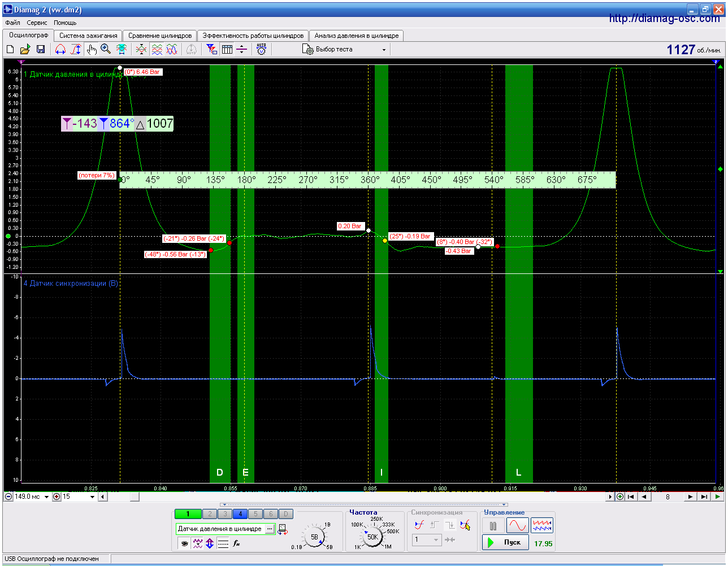Click the AUTO gauge icon
This screenshot has height=566, width=728.
(261, 49)
